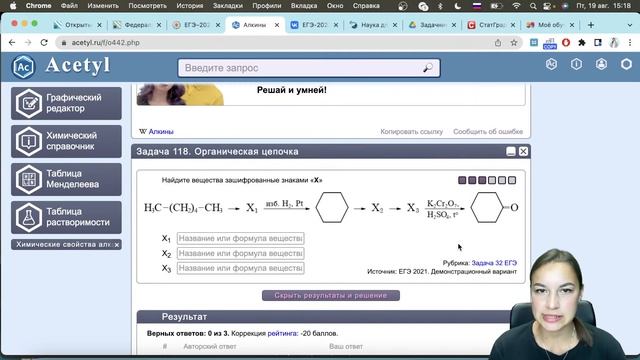Click Скрыть результаты и решение button

point(331,295)
